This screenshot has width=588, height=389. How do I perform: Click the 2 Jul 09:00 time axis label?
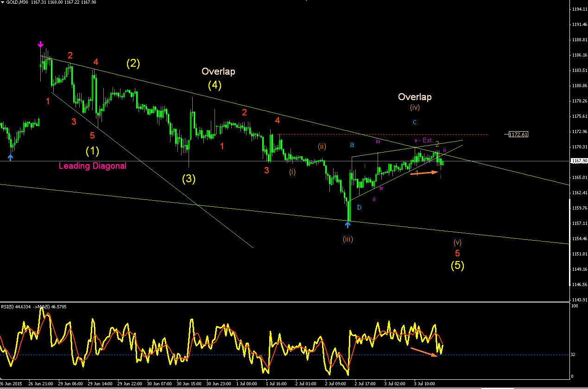[335, 384]
